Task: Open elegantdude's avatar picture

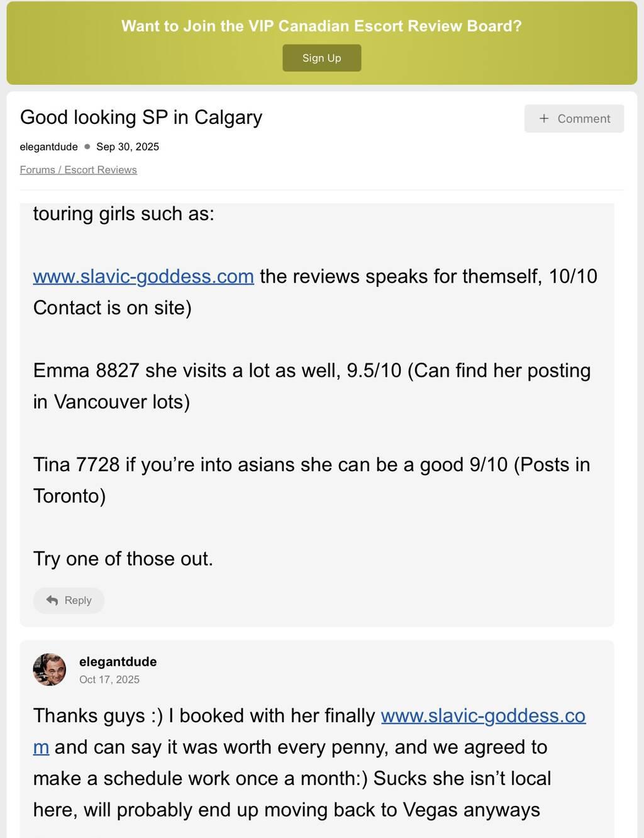Action: [x=50, y=669]
